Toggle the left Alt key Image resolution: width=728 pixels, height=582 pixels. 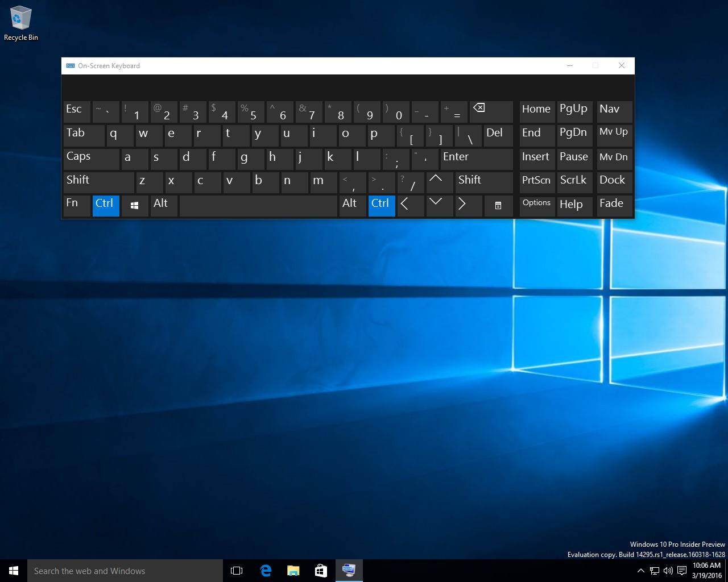[164, 206]
